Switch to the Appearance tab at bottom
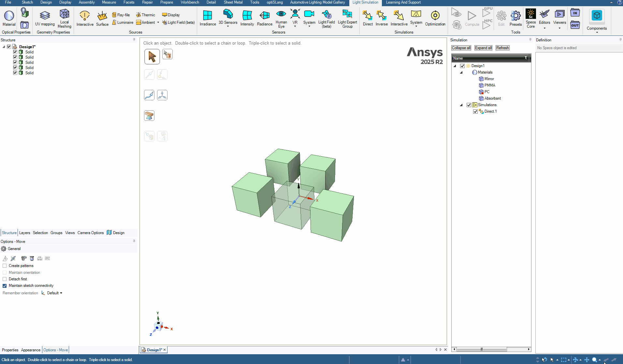 31,350
